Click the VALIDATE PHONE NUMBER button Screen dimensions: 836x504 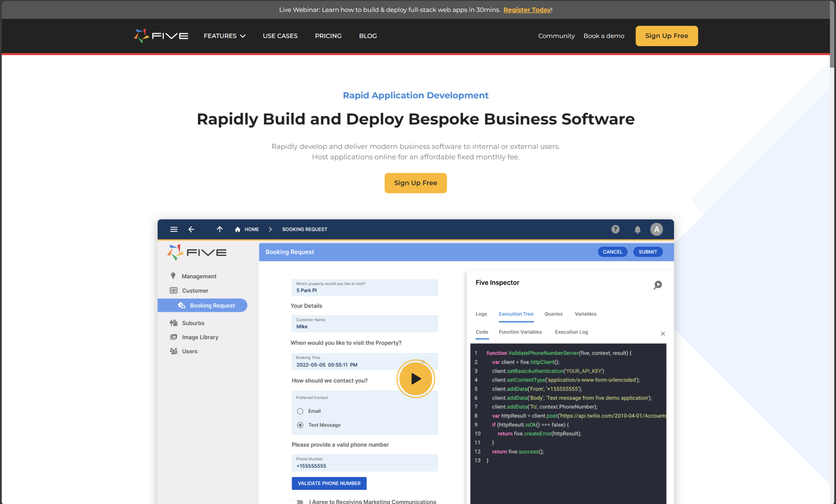pyautogui.click(x=329, y=483)
